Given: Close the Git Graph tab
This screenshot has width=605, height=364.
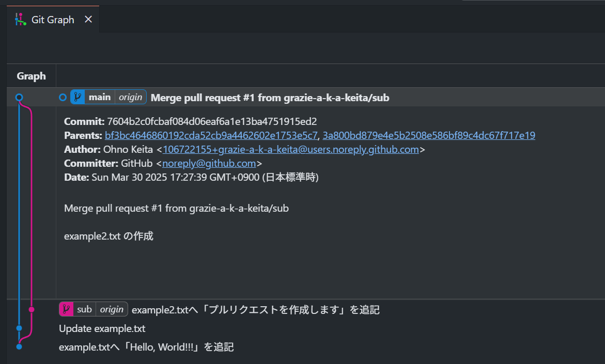Looking at the screenshot, I should [x=88, y=19].
